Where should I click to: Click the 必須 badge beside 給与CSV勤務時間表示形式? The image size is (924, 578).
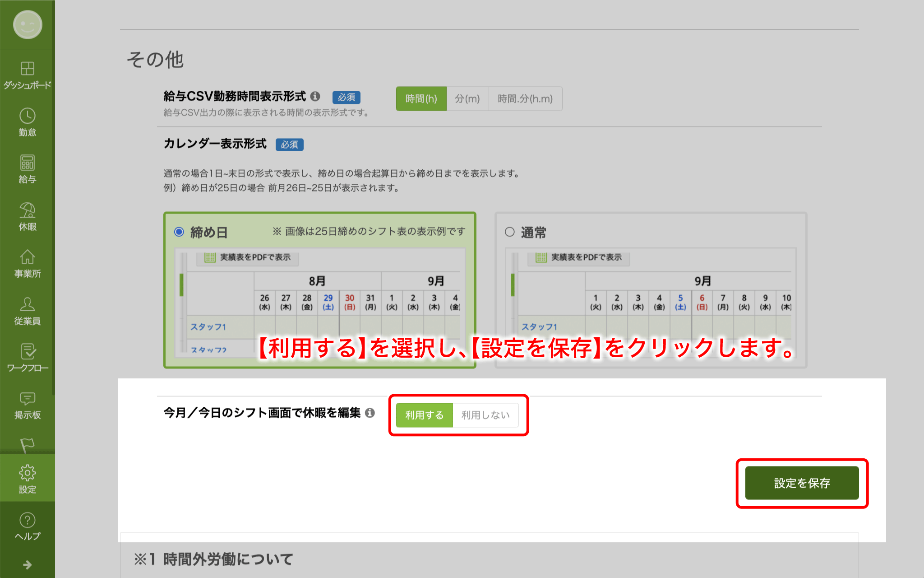click(346, 97)
